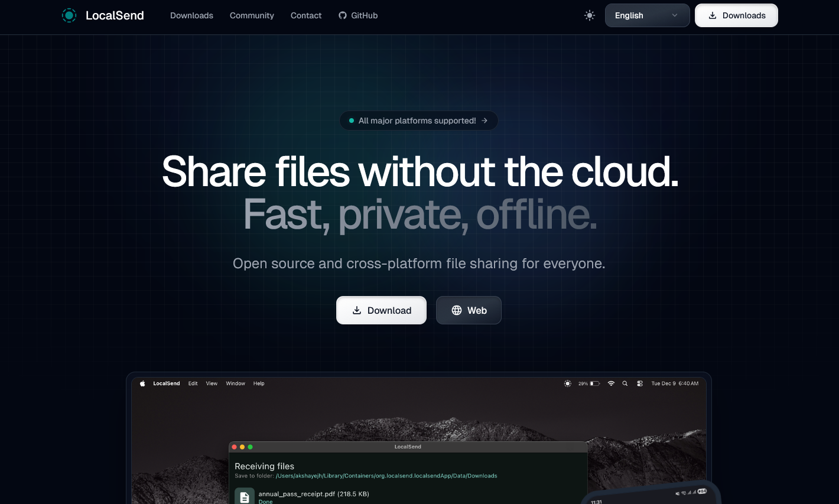This screenshot has width=839, height=504.
Task: Click the 29% battery indicator
Action: pos(589,383)
